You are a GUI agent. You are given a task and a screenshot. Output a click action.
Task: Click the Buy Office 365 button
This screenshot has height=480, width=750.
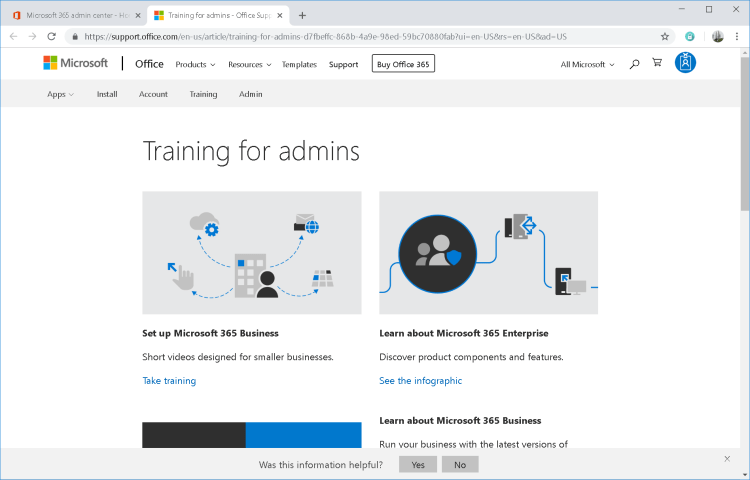[403, 64]
